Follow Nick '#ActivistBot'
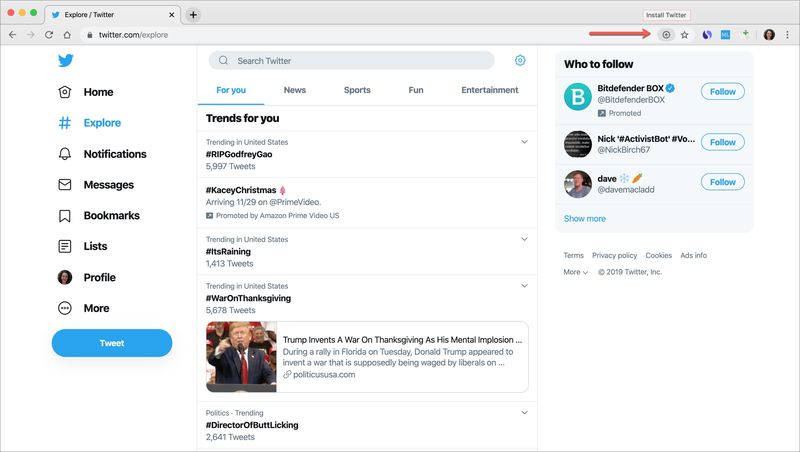Image resolution: width=800 pixels, height=452 pixels. pyautogui.click(x=722, y=142)
